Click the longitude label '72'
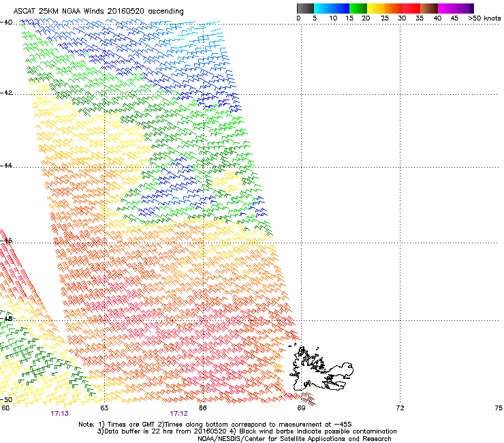This screenshot has height=443, width=504. coord(400,408)
